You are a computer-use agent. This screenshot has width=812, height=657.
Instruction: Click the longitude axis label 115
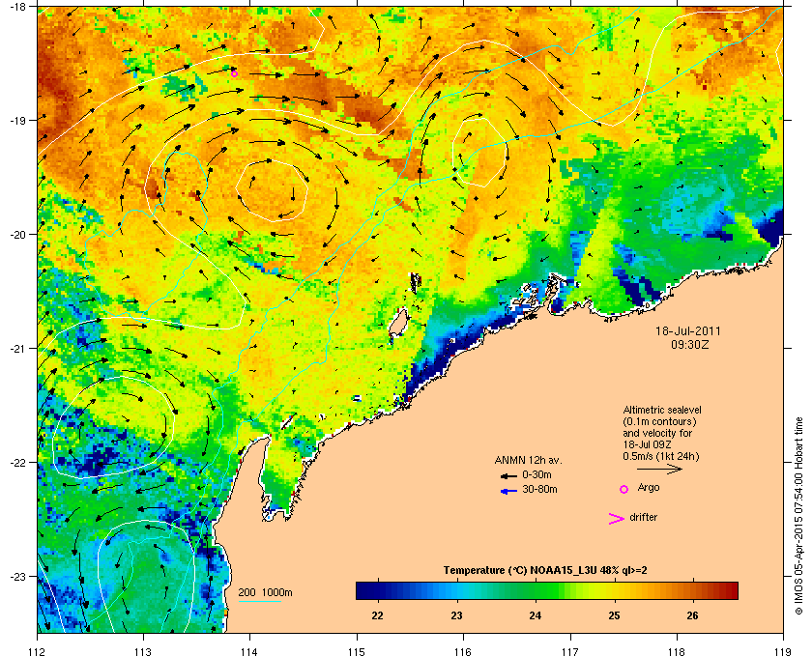(x=357, y=651)
